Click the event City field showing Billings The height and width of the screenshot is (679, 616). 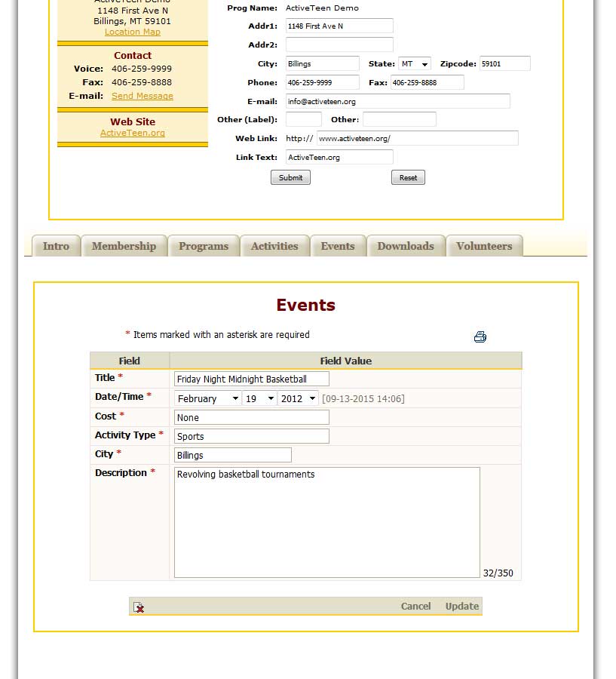(x=233, y=455)
